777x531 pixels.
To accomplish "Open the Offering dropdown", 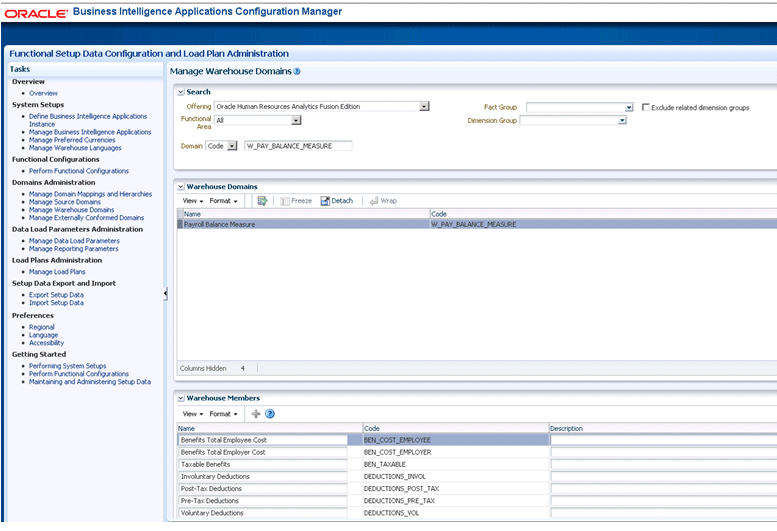I will (x=424, y=107).
